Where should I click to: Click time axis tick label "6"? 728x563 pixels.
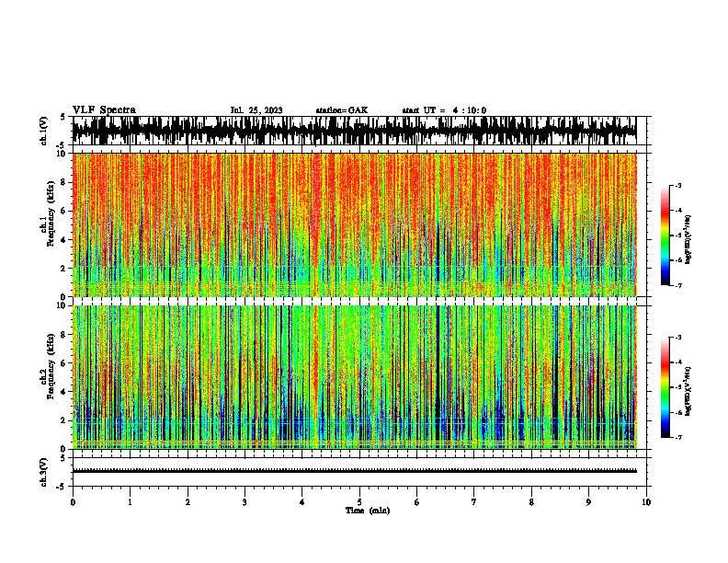tap(417, 502)
